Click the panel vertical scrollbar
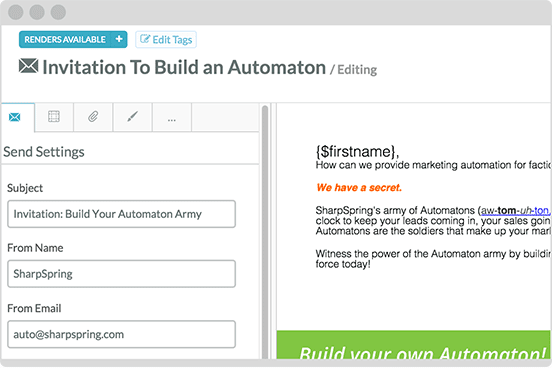This screenshot has width=552, height=368. [x=265, y=231]
